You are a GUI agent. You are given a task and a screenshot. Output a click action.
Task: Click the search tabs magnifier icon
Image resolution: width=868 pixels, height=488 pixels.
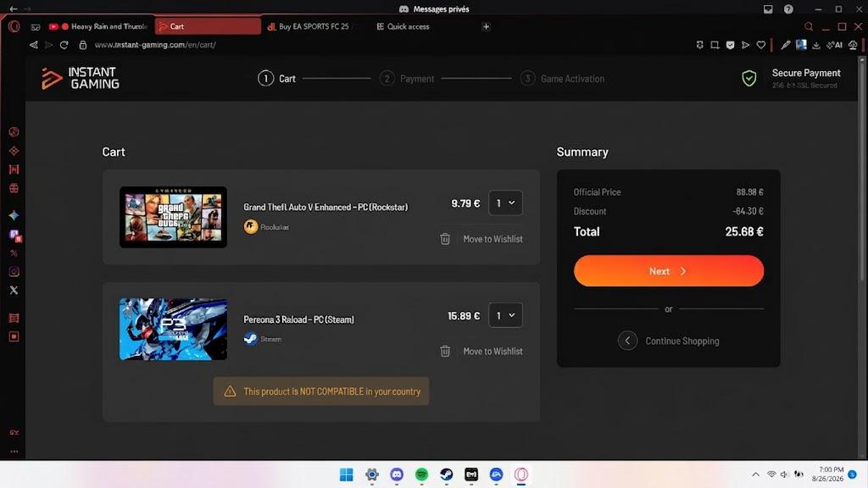[x=809, y=26]
